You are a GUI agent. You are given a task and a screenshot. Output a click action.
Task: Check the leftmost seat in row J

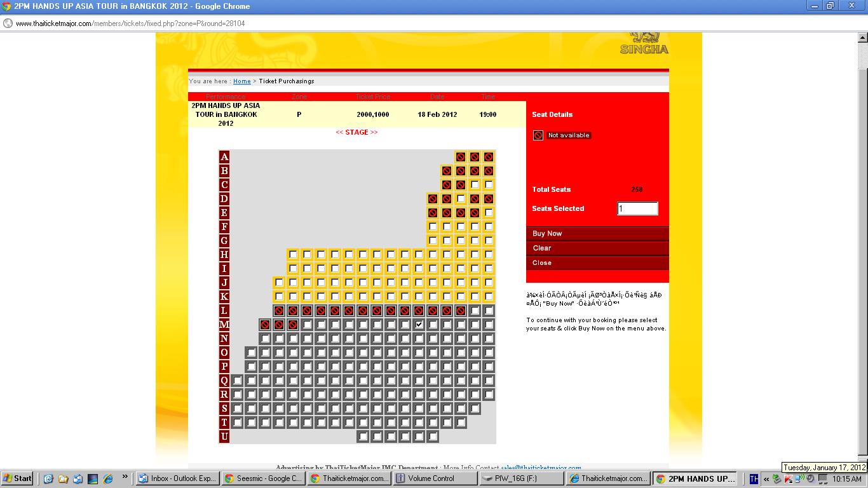279,283
